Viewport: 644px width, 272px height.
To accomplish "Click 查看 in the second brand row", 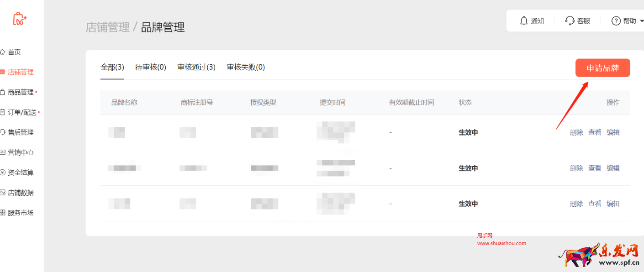I will (595, 168).
